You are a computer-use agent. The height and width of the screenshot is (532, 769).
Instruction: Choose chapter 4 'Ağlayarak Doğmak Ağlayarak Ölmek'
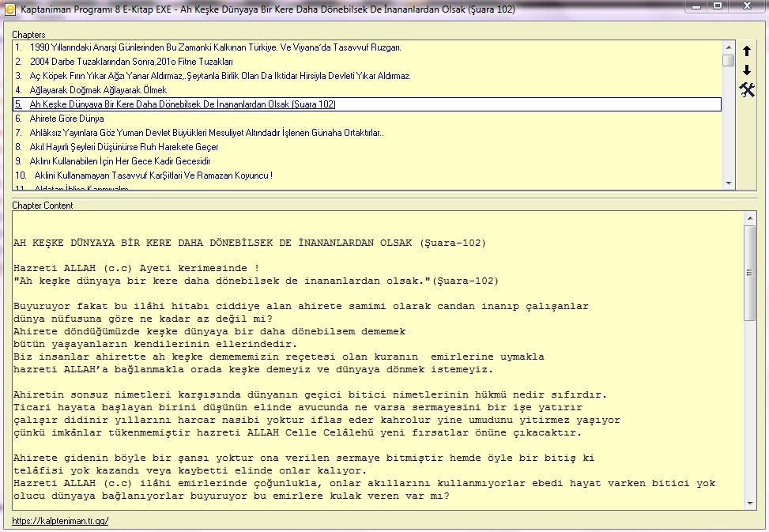98,90
